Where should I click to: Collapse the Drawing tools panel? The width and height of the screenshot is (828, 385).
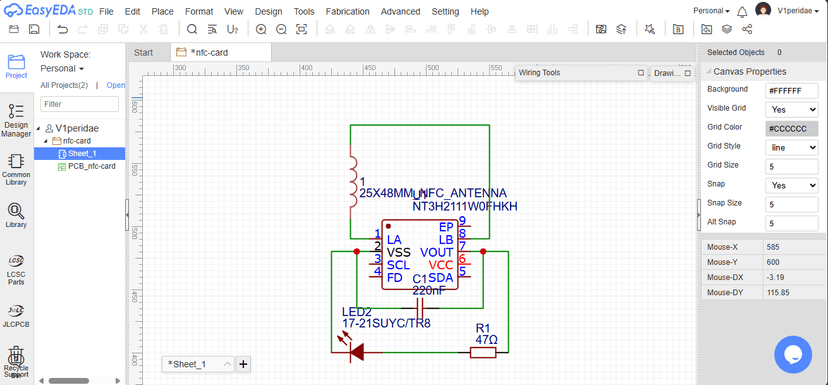[x=688, y=73]
